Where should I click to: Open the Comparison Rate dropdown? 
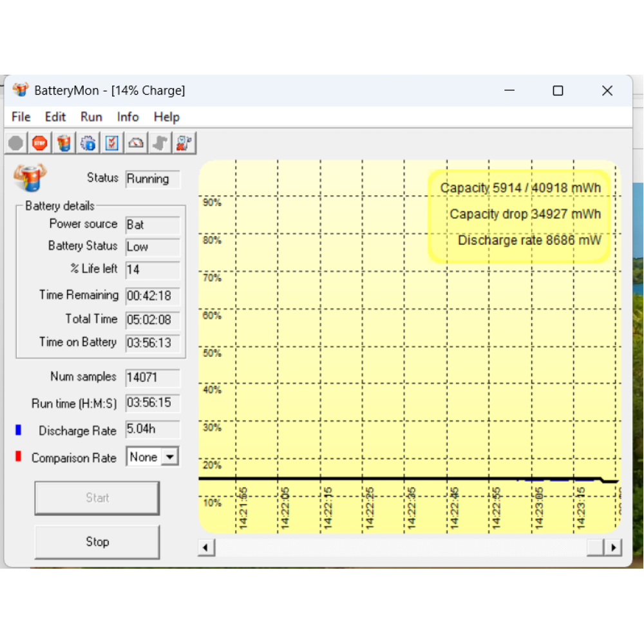[x=170, y=457]
